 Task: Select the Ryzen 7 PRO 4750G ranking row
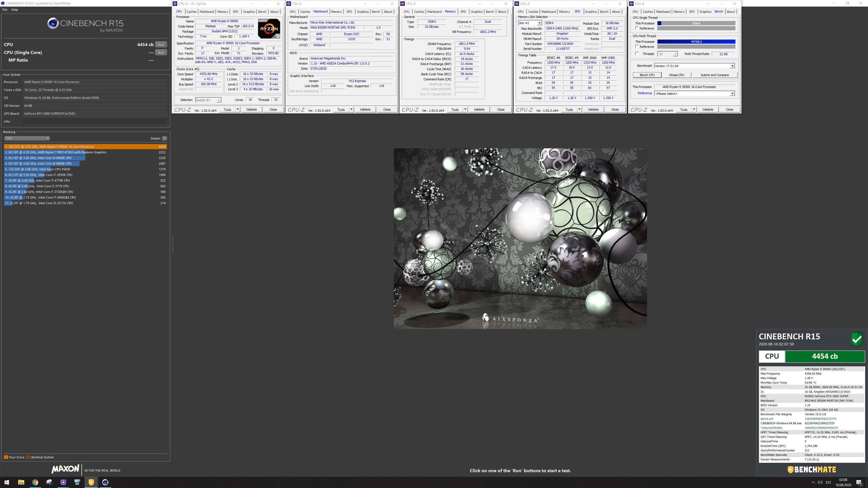click(x=85, y=152)
